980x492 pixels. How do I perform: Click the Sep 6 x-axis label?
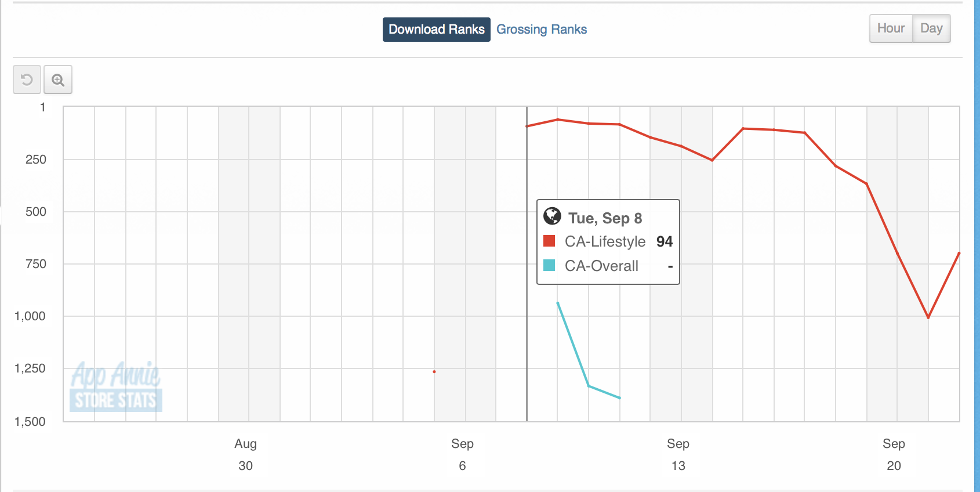coord(462,454)
